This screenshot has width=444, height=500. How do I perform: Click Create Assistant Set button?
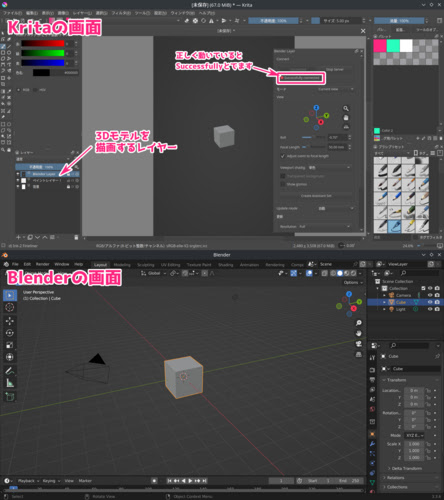pos(316,196)
